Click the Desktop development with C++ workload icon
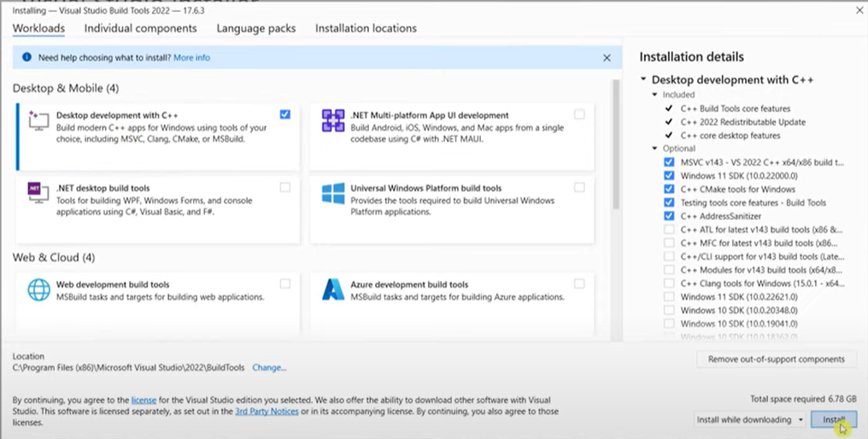 pos(38,120)
